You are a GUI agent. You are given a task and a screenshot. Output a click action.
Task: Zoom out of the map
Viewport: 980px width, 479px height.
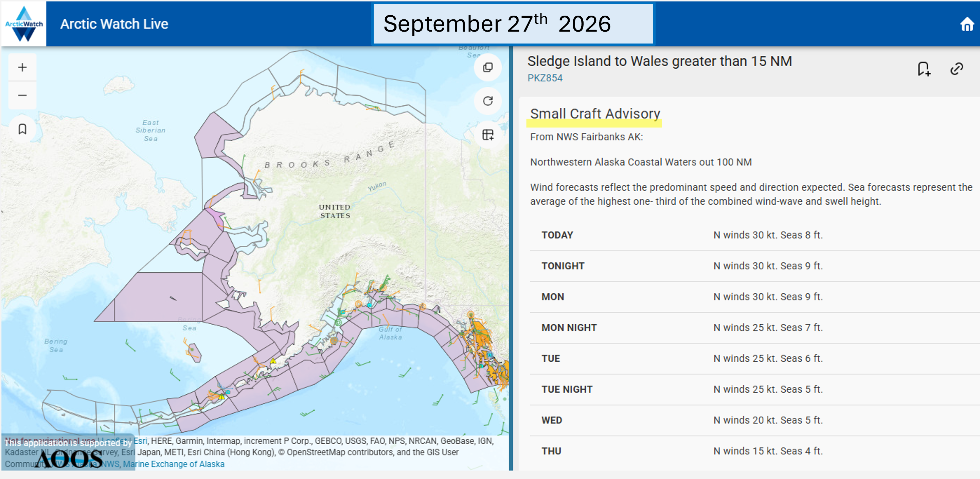tap(22, 95)
